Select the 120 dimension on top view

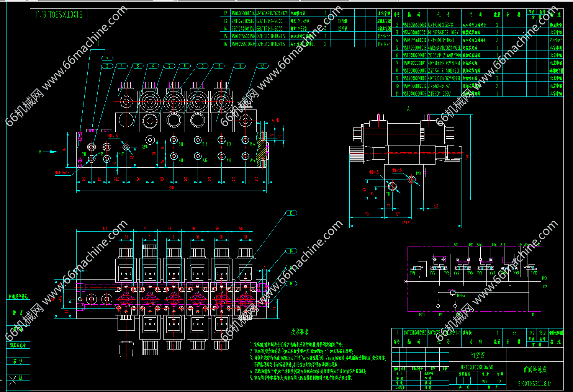[x=105, y=229]
